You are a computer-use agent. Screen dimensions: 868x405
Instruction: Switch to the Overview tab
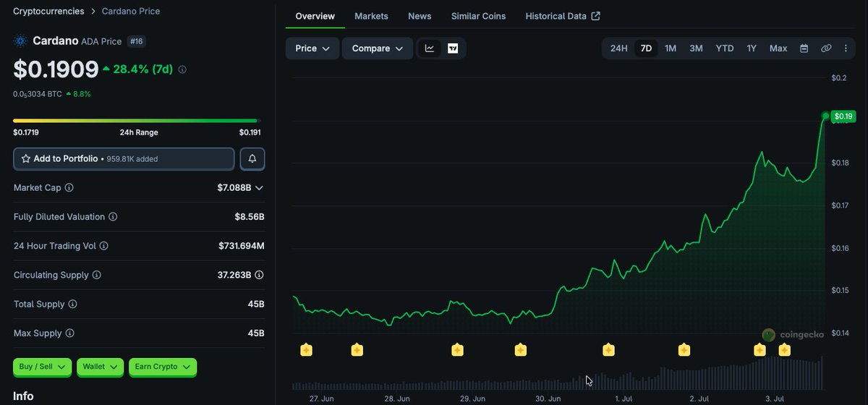point(315,16)
